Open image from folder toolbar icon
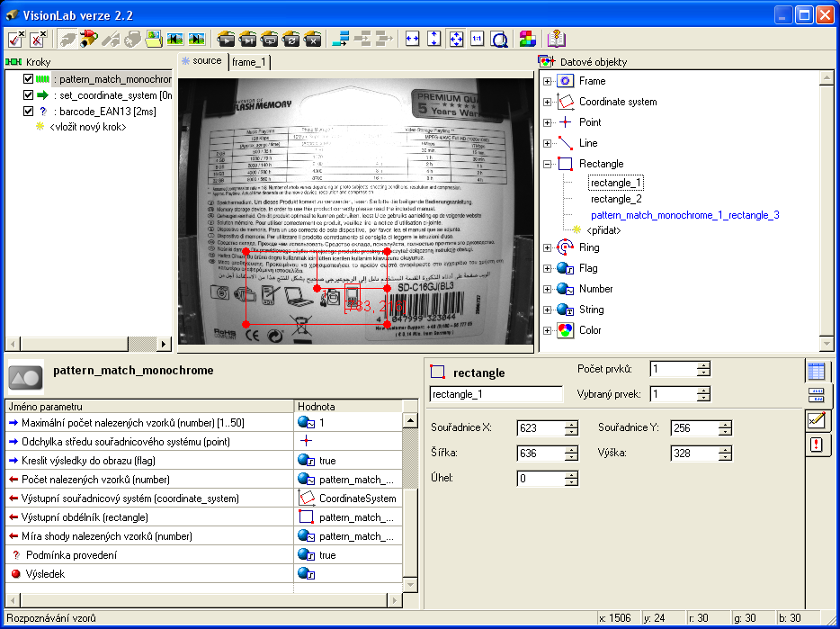Viewport: 840px width, 629px height. pos(154,40)
